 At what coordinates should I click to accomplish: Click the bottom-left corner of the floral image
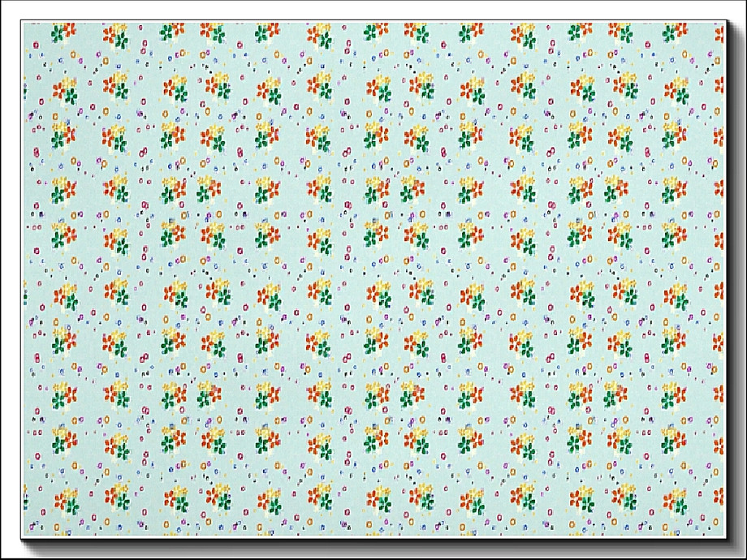pyautogui.click(x=24, y=535)
